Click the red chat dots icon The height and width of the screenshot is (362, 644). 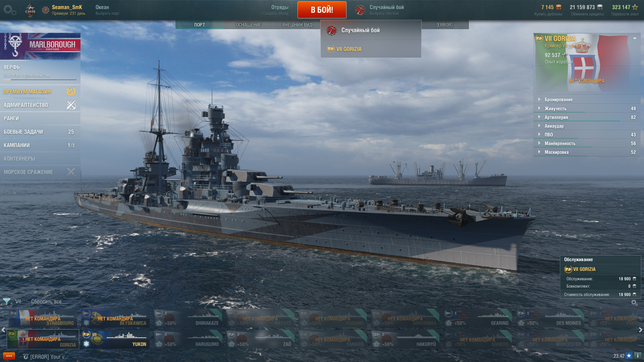point(9,356)
